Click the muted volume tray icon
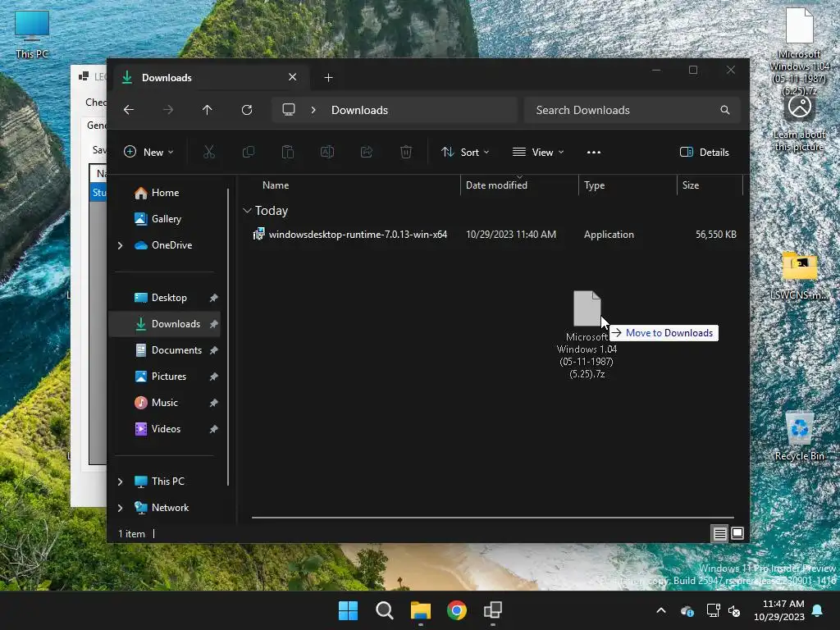This screenshot has width=840, height=630. click(x=734, y=610)
